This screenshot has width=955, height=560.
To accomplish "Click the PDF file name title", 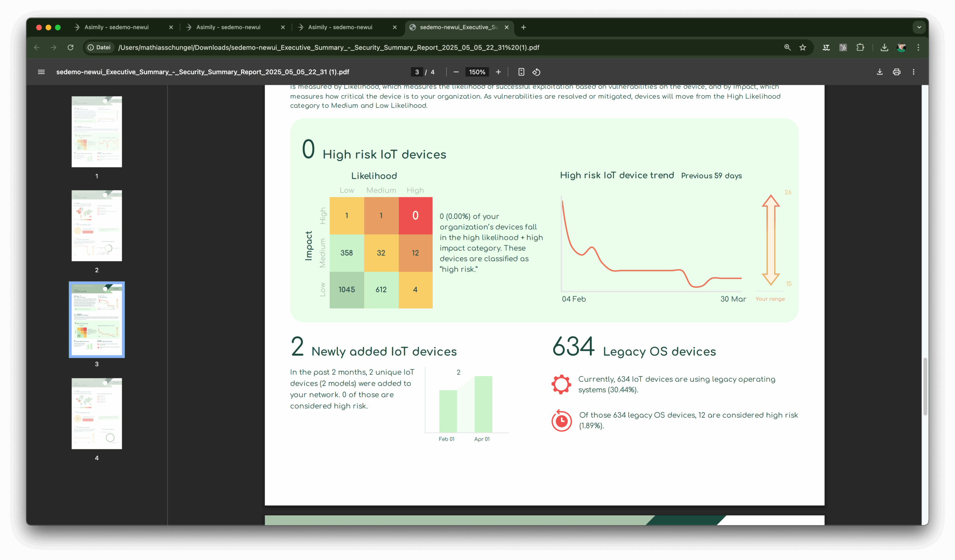I will pyautogui.click(x=203, y=72).
